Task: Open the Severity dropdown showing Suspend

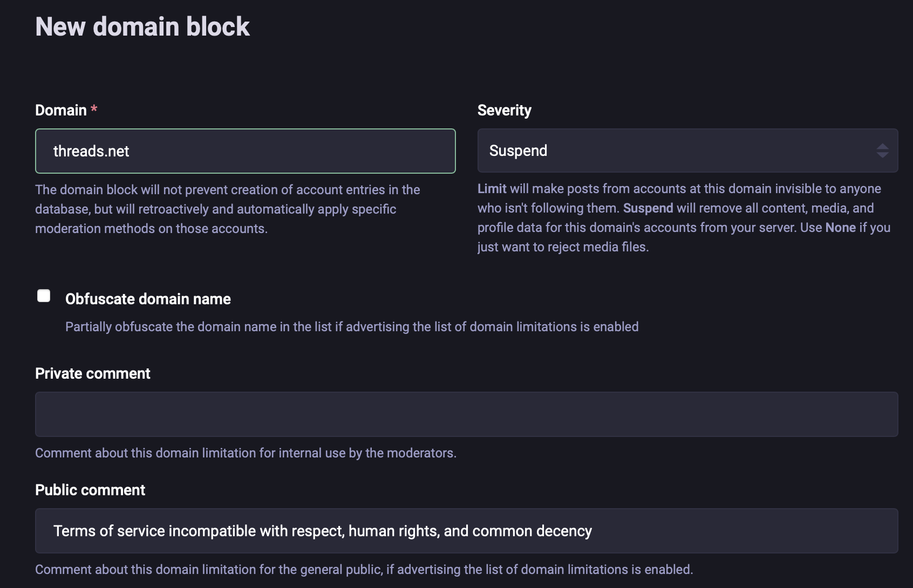Action: pyautogui.click(x=687, y=151)
